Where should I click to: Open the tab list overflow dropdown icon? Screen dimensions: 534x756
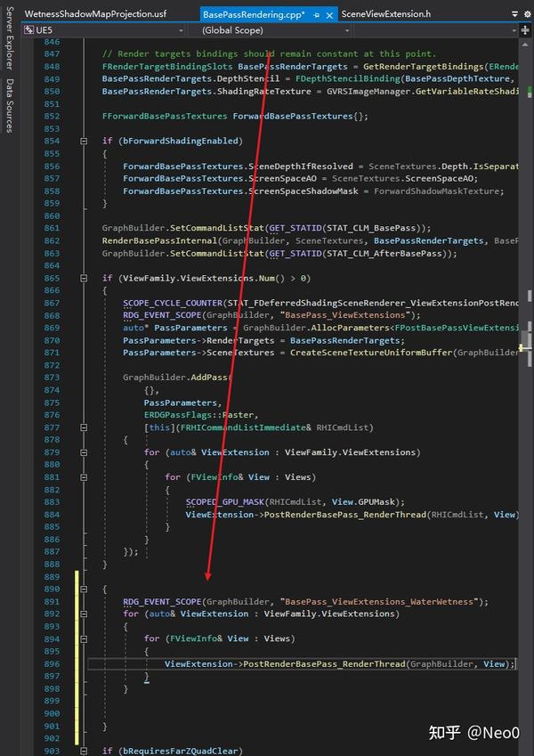tap(514, 14)
